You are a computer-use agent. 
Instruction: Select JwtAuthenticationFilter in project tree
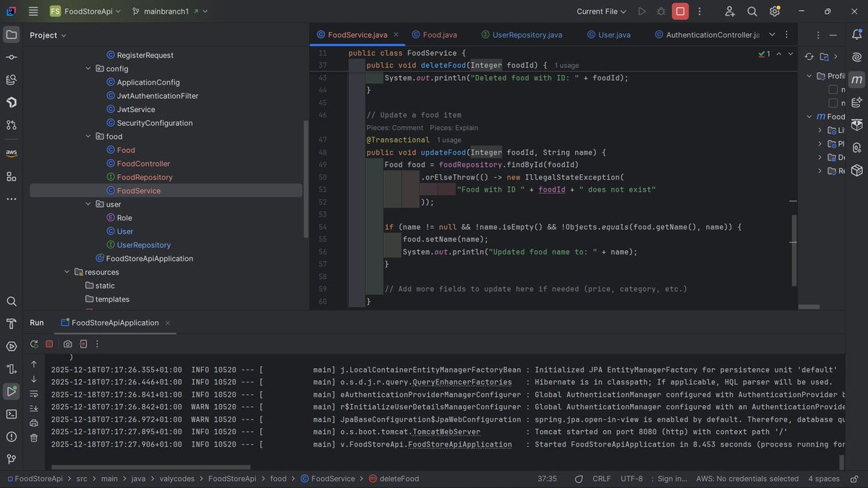(158, 96)
